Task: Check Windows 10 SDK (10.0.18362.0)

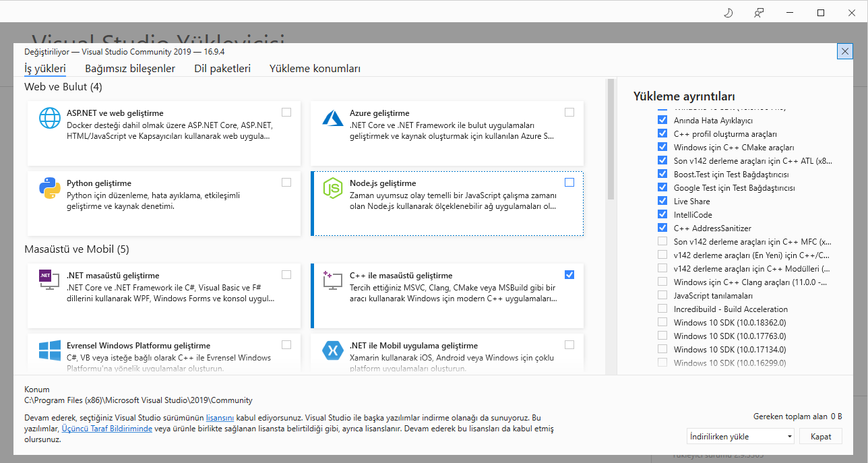Action: (x=662, y=322)
